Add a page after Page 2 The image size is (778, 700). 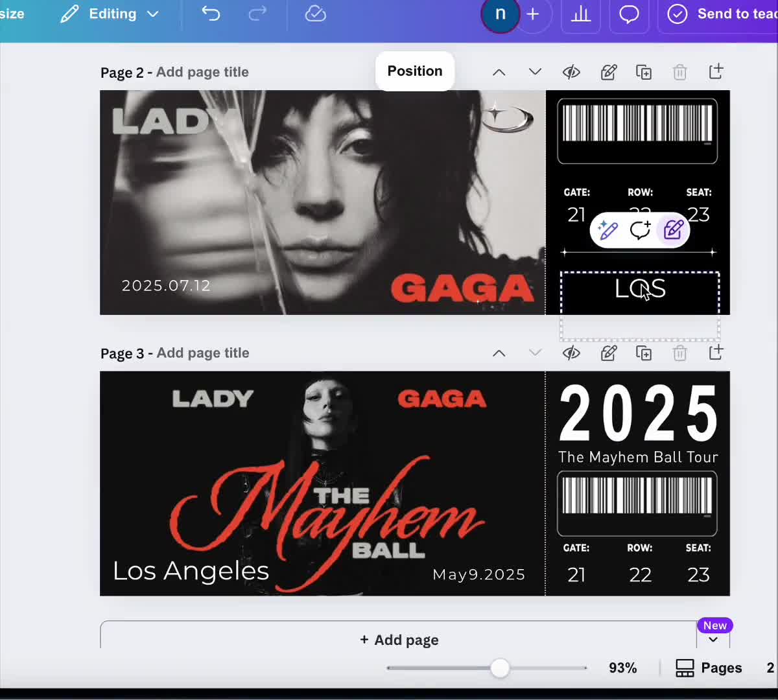(716, 72)
